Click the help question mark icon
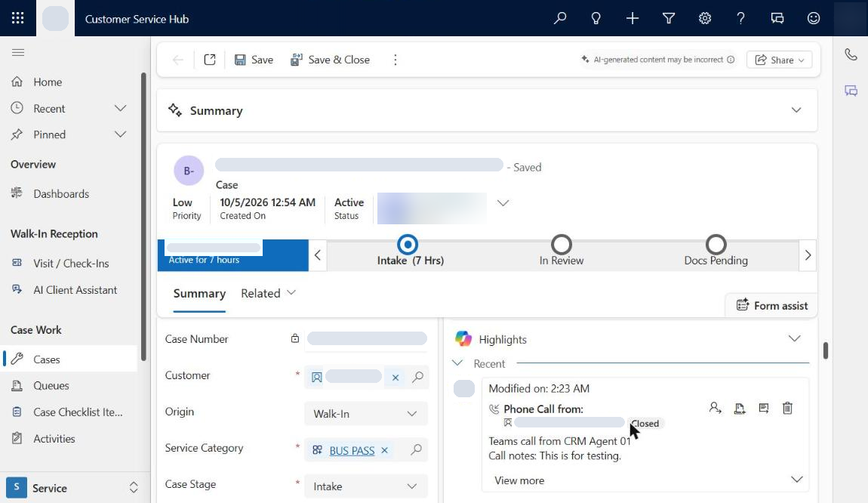Image resolution: width=868 pixels, height=503 pixels. point(740,18)
